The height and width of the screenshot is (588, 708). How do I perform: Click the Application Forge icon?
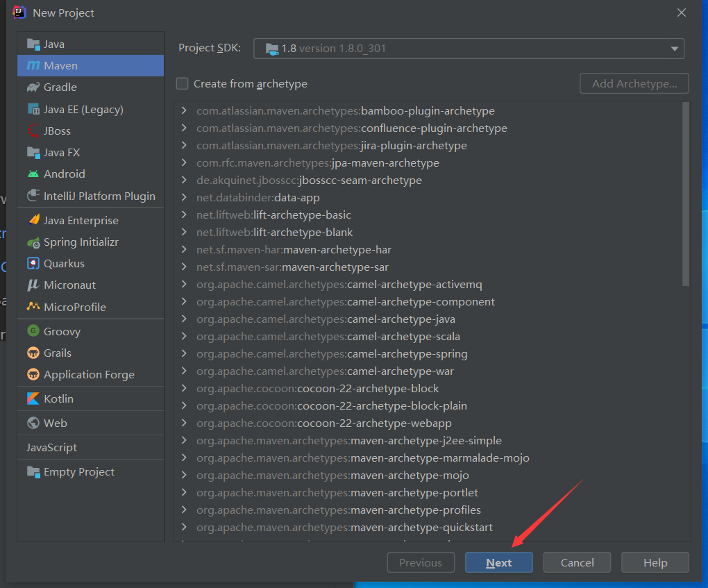[33, 374]
